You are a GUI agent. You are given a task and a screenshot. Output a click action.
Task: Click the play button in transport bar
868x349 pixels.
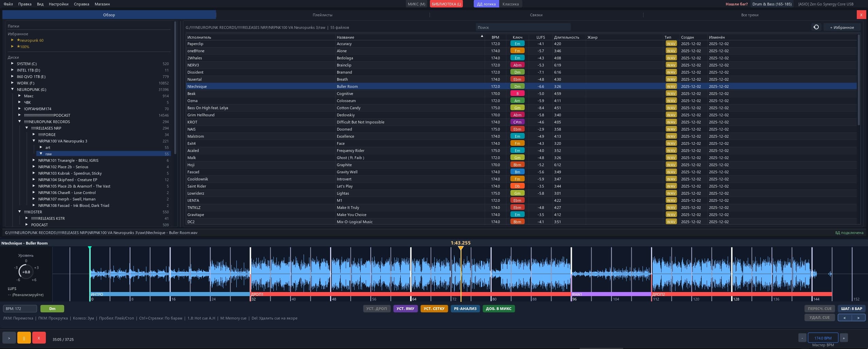click(9, 338)
